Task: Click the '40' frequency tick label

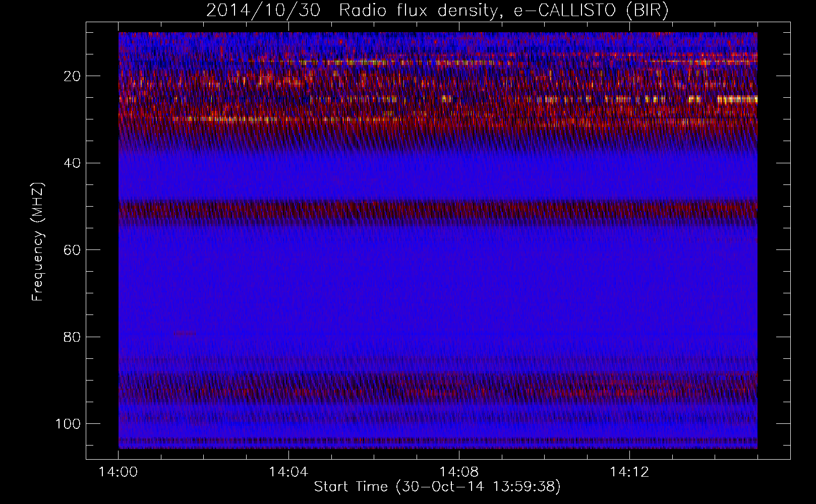Action: point(73,163)
